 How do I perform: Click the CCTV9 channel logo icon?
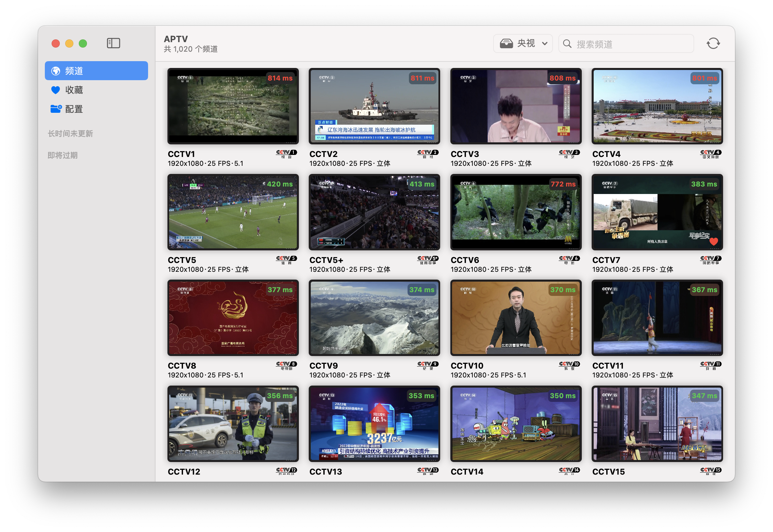[428, 366]
